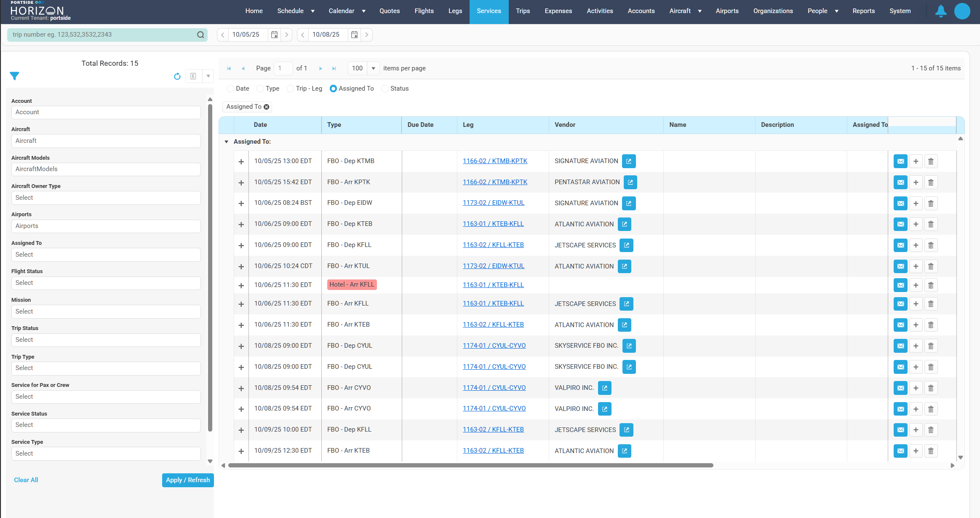Screen dimensions: 980x518
Task: Click search magnifier in trip number box
Action: 200,35
